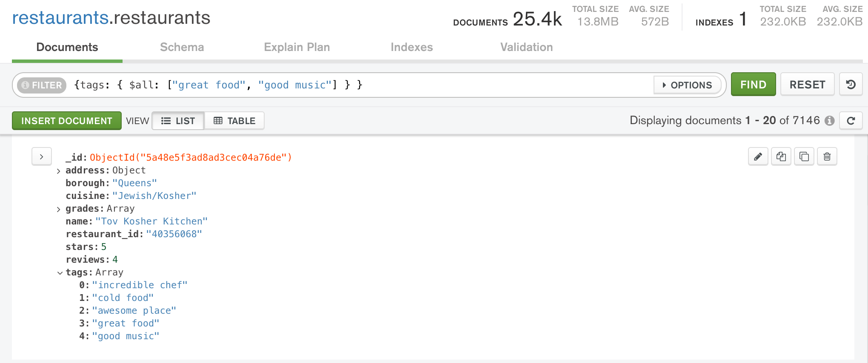
Task: Select tag 1 "cold food"
Action: (123, 298)
